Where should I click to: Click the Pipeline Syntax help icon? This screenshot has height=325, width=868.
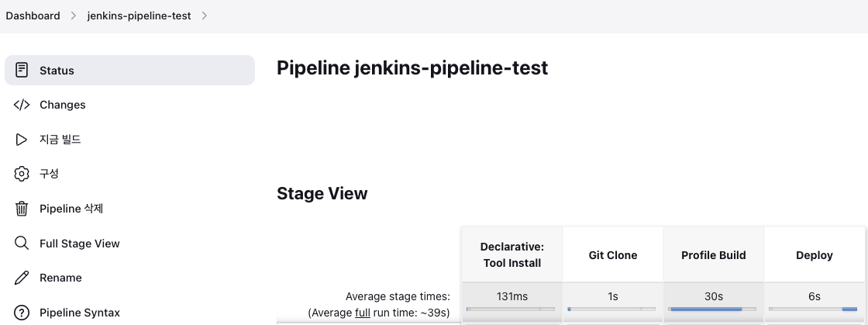coord(22,313)
